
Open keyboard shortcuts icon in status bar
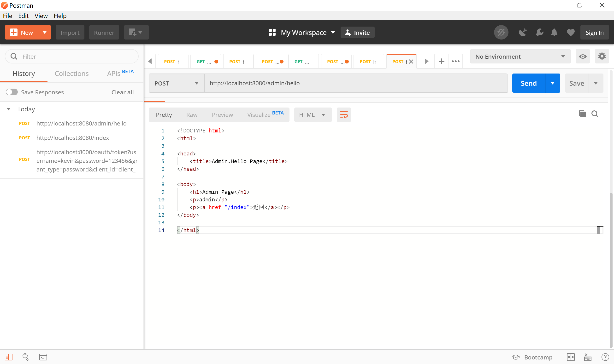pyautogui.click(x=587, y=357)
